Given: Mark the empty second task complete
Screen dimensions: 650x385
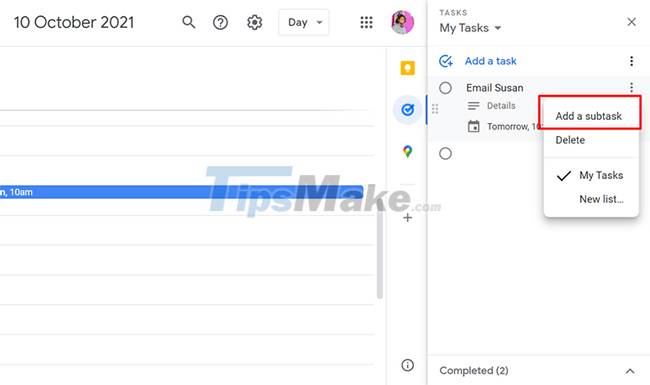Looking at the screenshot, I should click(x=445, y=154).
